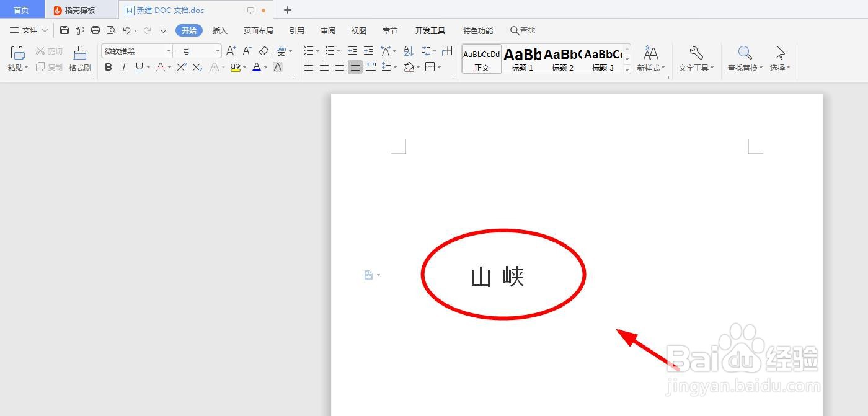Expand the styles gallery list
Image resolution: width=868 pixels, height=416 pixels.
coord(627,69)
